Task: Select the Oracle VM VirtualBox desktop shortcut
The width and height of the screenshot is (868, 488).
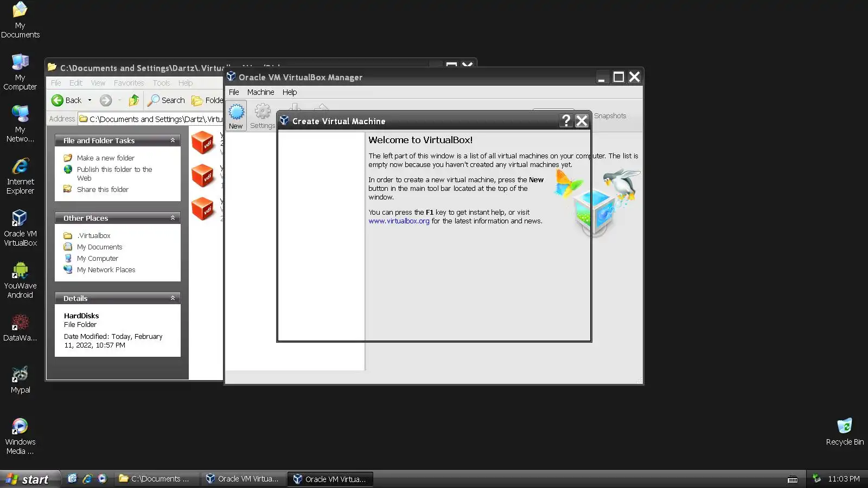Action: [x=20, y=228]
